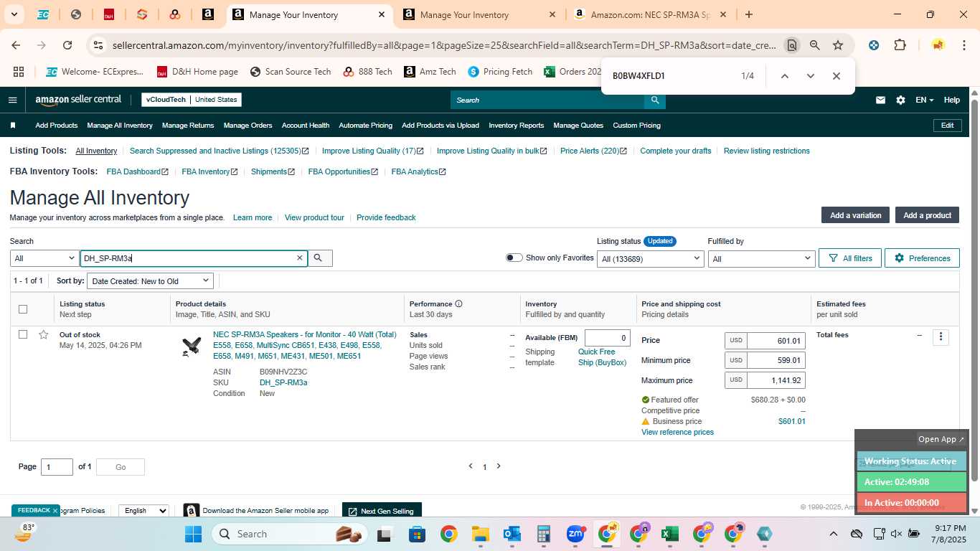
Task: Open Search Suppressed and Inactive Listings link
Action: tap(219, 151)
